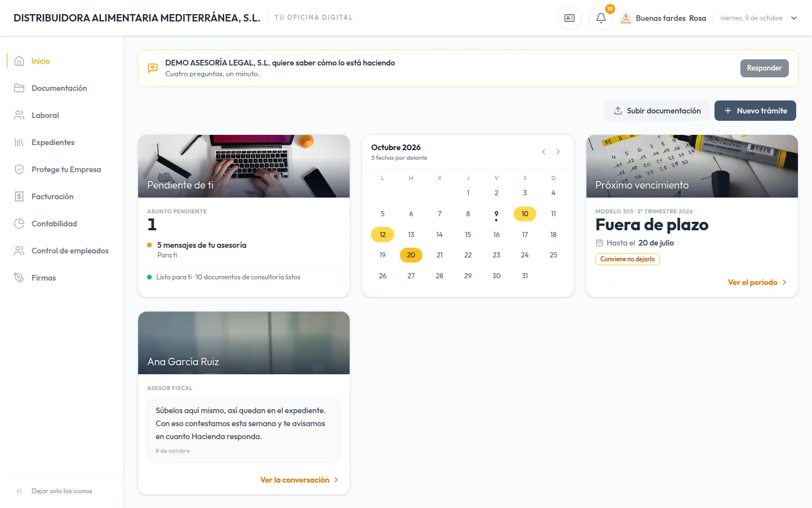Screen dimensions: 812x508
Task: Collapse sidebar with double-chevron icon
Action: [19, 491]
